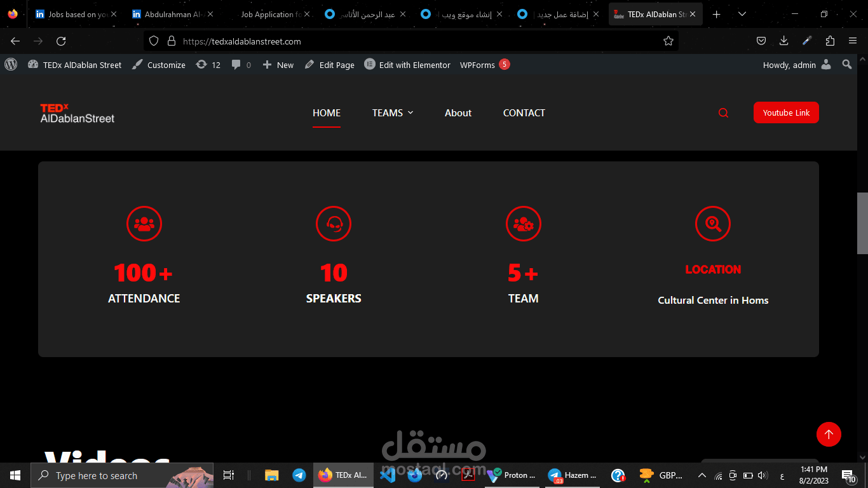Open Visual Studio Code from taskbar
The image size is (868, 488).
click(388, 475)
